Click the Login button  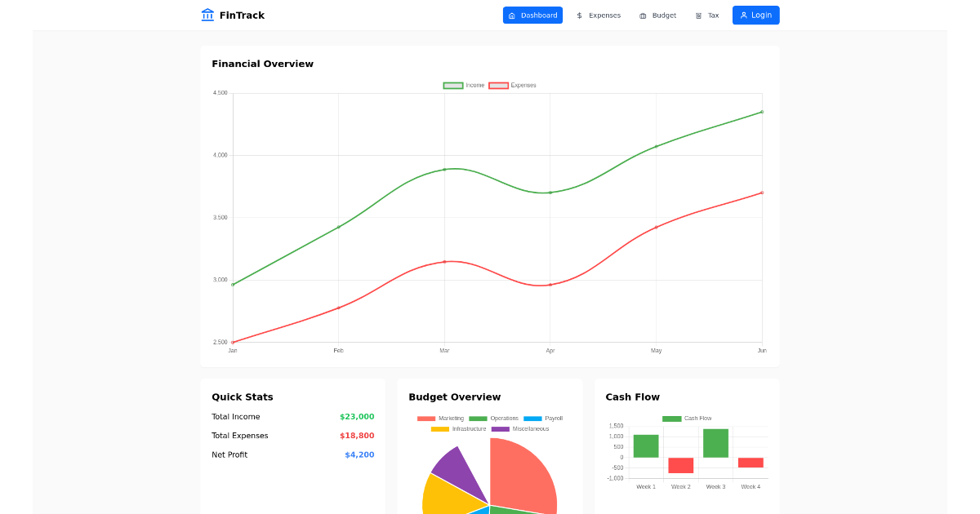[x=755, y=15]
